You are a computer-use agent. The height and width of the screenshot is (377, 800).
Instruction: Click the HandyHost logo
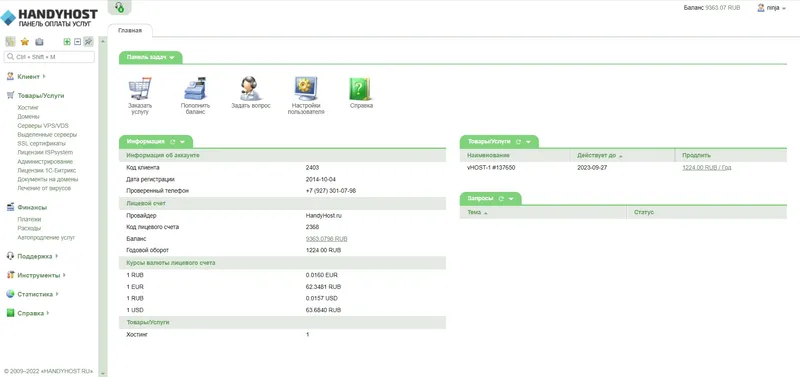tap(49, 17)
